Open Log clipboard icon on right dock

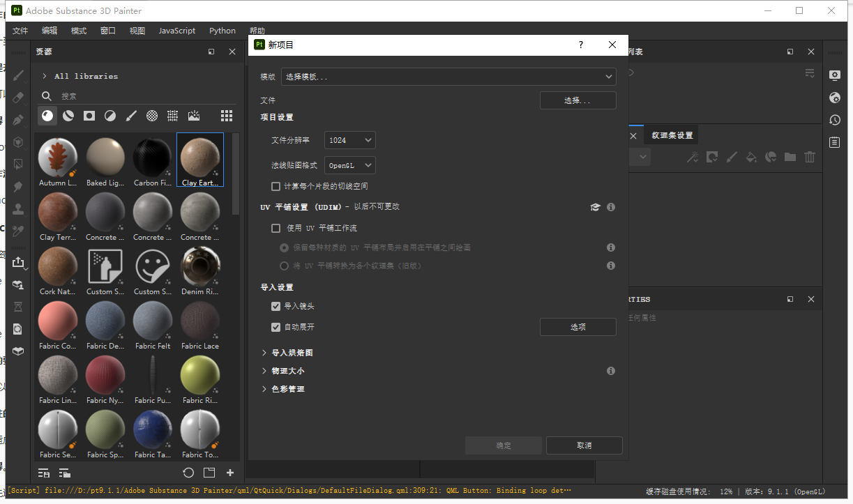coord(835,142)
